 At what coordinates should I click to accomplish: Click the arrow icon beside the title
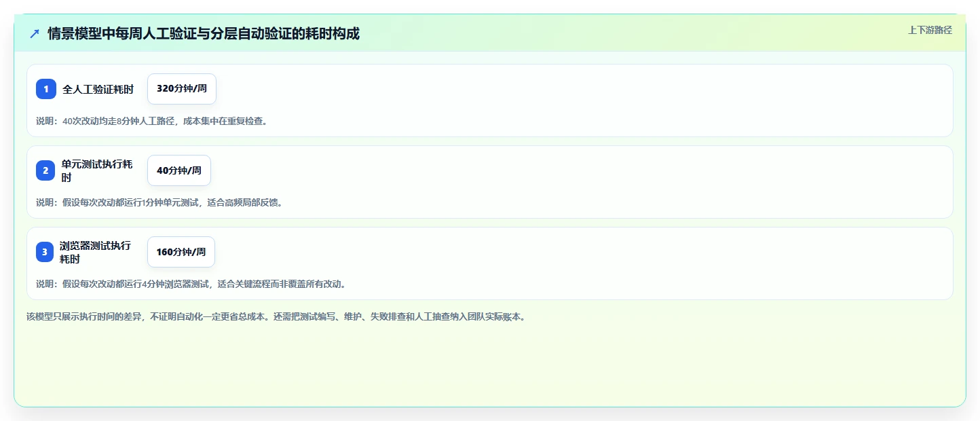(x=35, y=33)
